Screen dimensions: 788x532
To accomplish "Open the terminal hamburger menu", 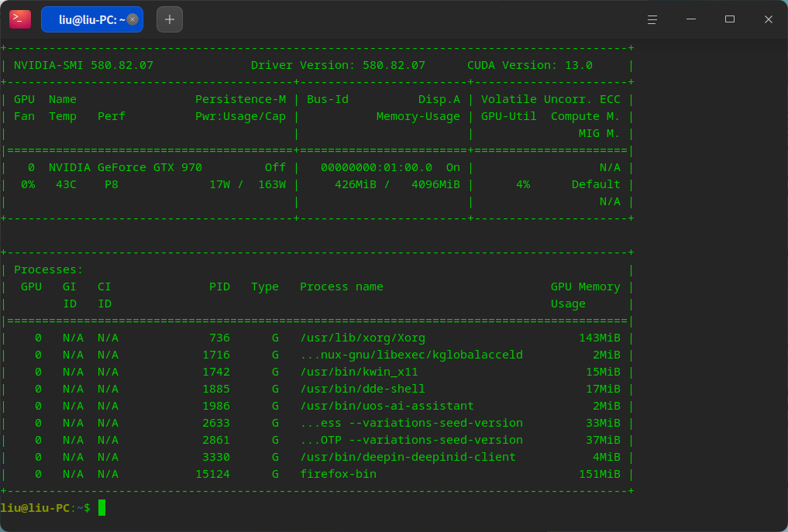I will (x=652, y=19).
